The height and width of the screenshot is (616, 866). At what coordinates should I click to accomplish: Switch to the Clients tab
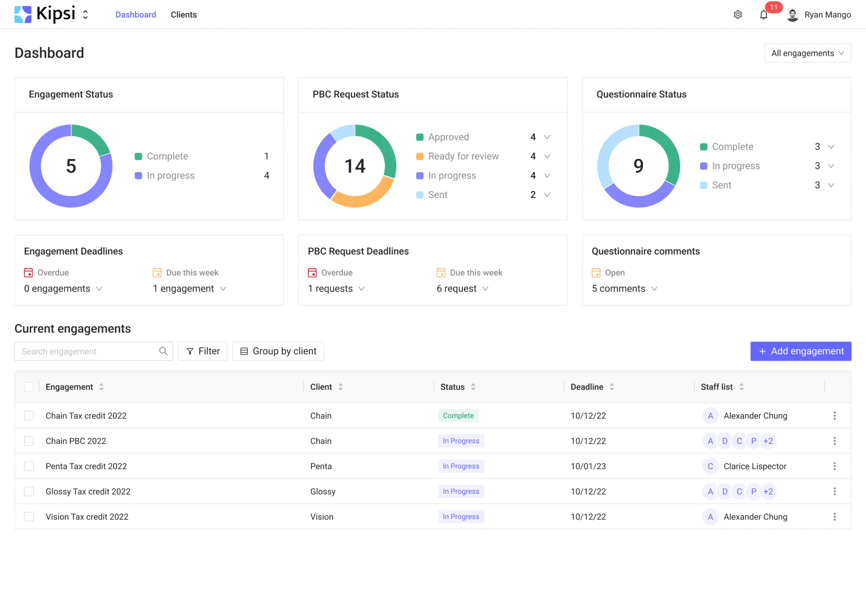[x=184, y=14]
